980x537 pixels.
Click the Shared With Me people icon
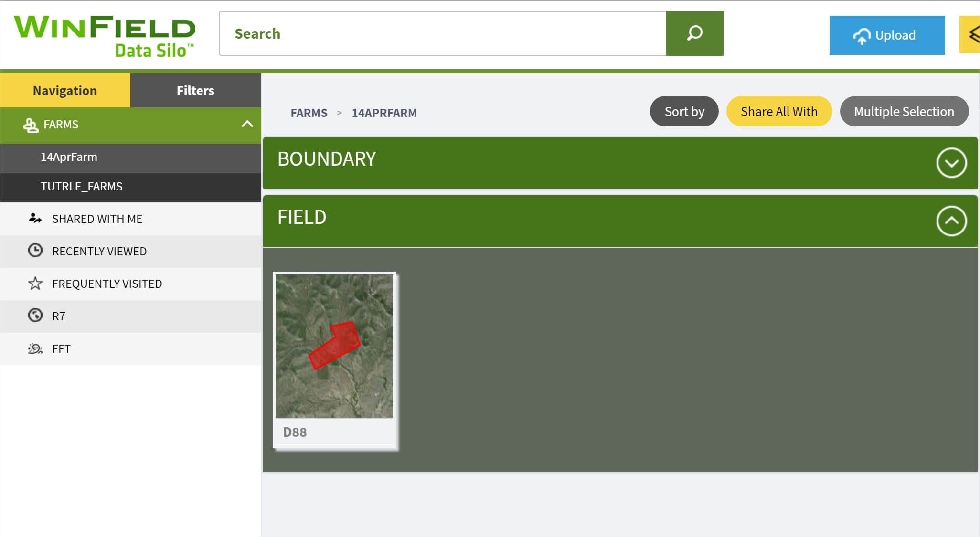35,219
